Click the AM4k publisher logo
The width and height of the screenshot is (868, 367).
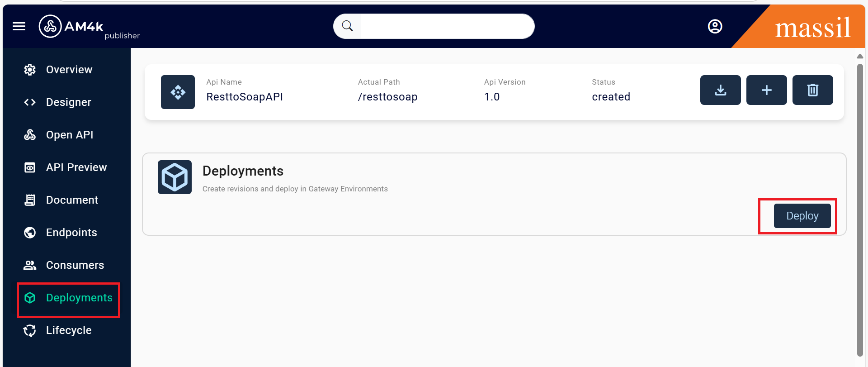[89, 27]
